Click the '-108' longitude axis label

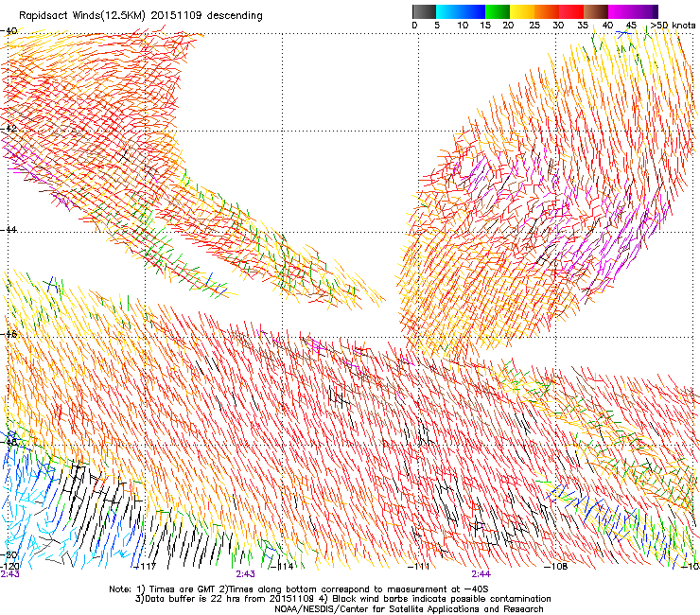[x=556, y=567]
